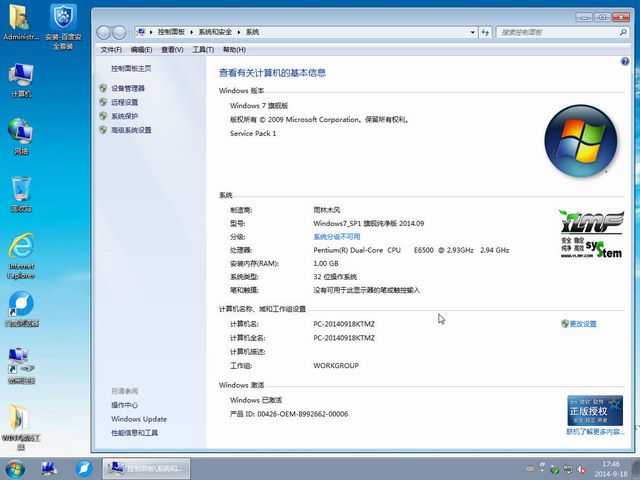Open the help question mark icon
The image size is (640, 480).
point(624,62)
